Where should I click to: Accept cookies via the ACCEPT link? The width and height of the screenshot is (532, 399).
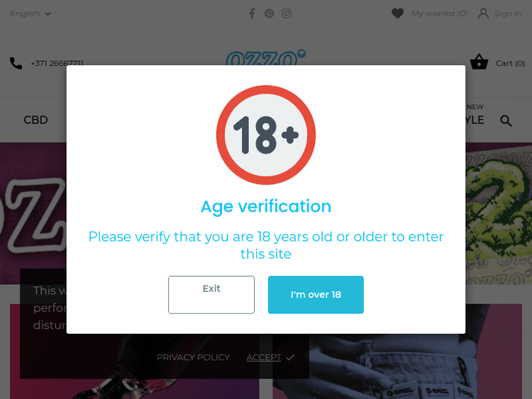click(x=264, y=357)
